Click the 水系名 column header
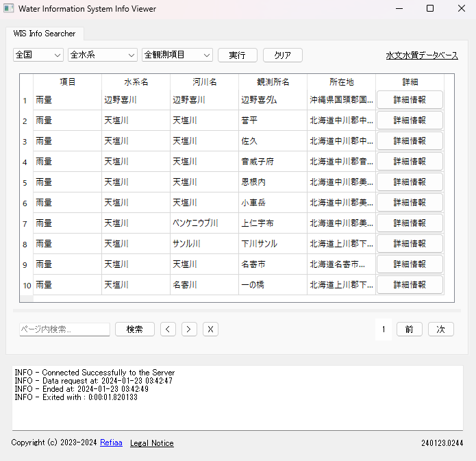 136,82
